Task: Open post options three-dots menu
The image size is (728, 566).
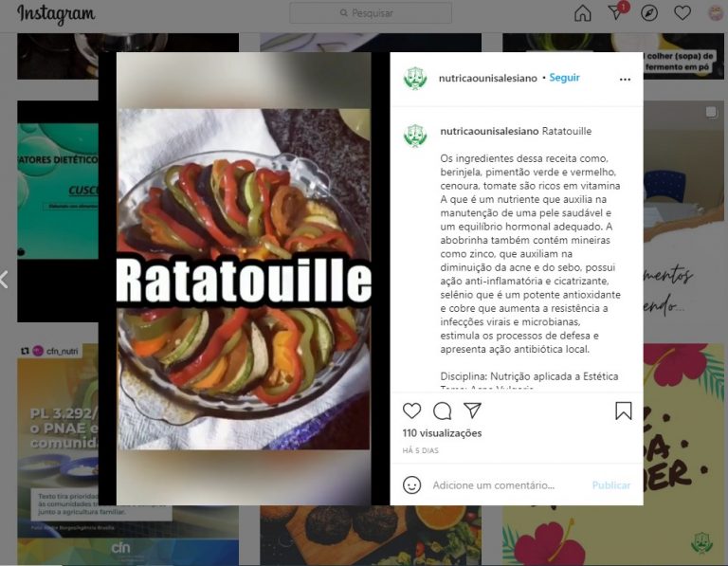Action: pos(625,80)
